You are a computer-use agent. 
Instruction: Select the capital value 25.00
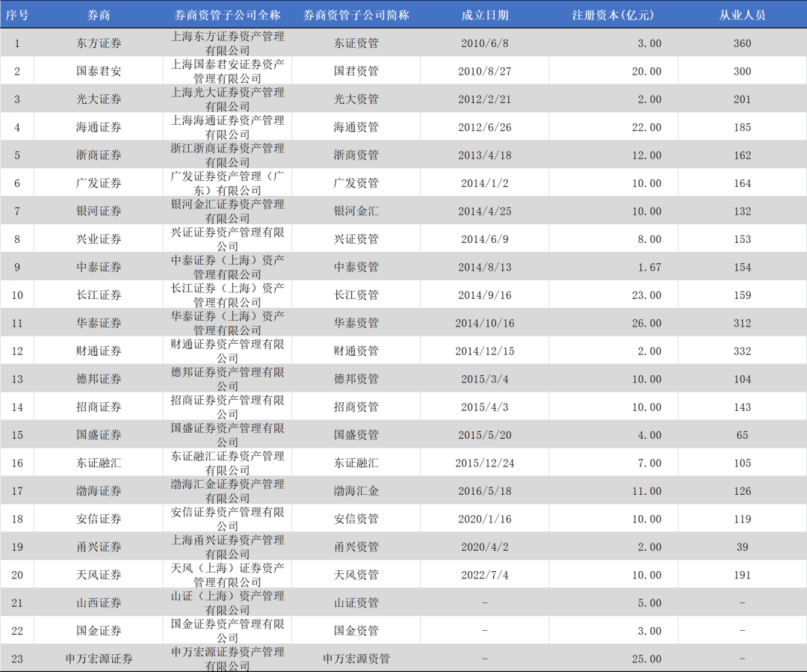pyautogui.click(x=647, y=659)
